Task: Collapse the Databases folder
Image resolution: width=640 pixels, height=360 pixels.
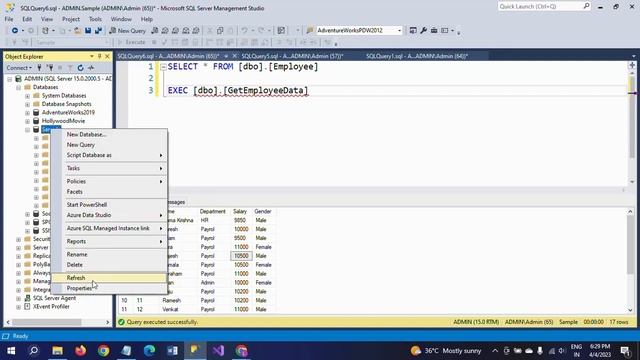Action: click(x=18, y=87)
